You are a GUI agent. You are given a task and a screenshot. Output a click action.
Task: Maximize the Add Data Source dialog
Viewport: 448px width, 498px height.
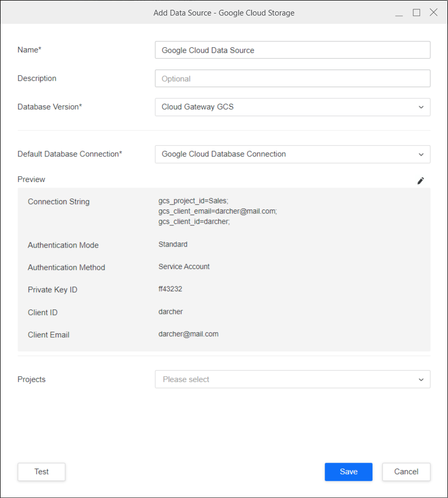click(416, 13)
